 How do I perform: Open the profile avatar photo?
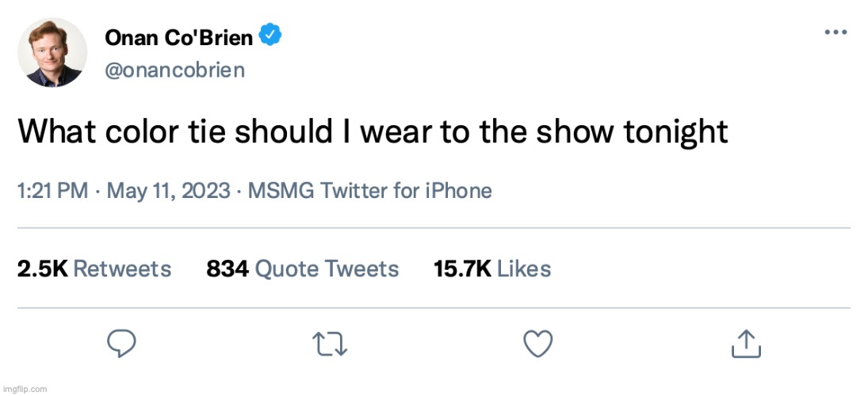point(54,51)
